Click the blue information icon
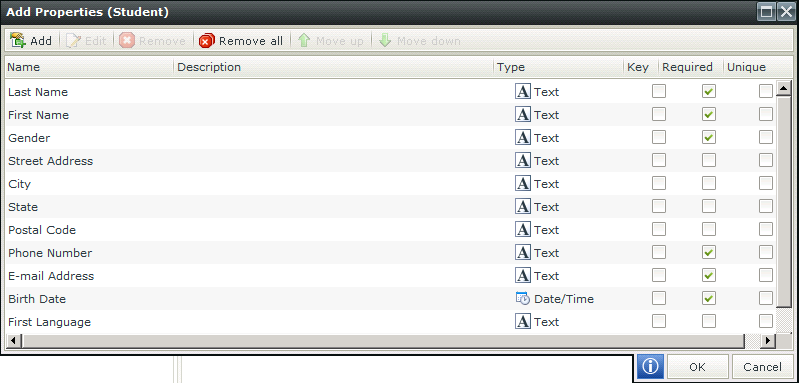This screenshot has height=383, width=799. (650, 367)
